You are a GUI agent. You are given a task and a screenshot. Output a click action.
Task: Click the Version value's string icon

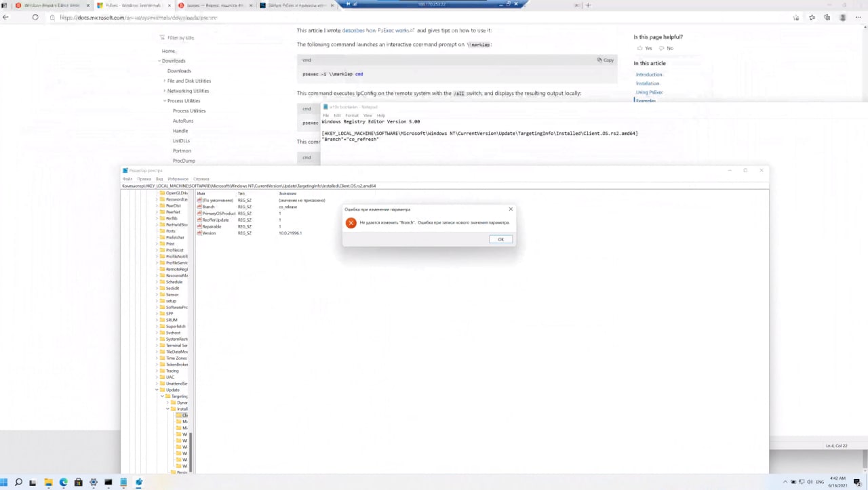pos(199,233)
